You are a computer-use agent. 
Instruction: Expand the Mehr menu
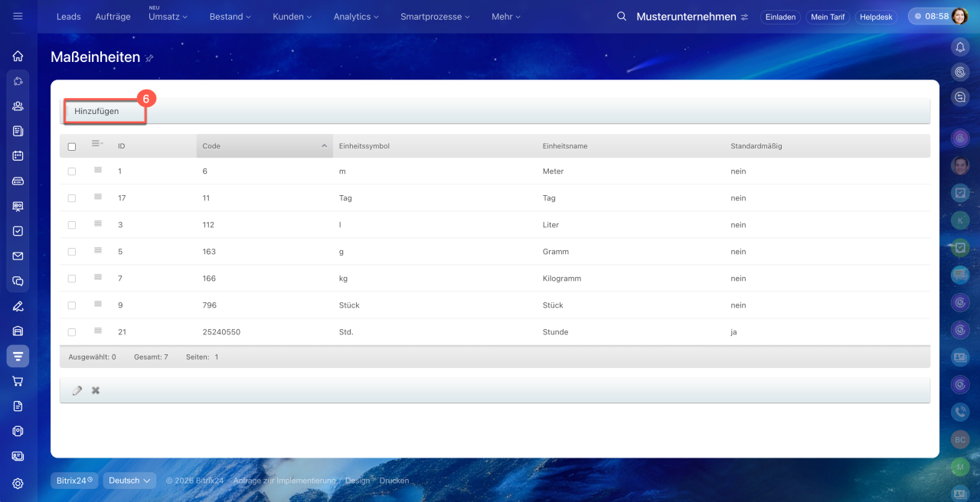505,16
